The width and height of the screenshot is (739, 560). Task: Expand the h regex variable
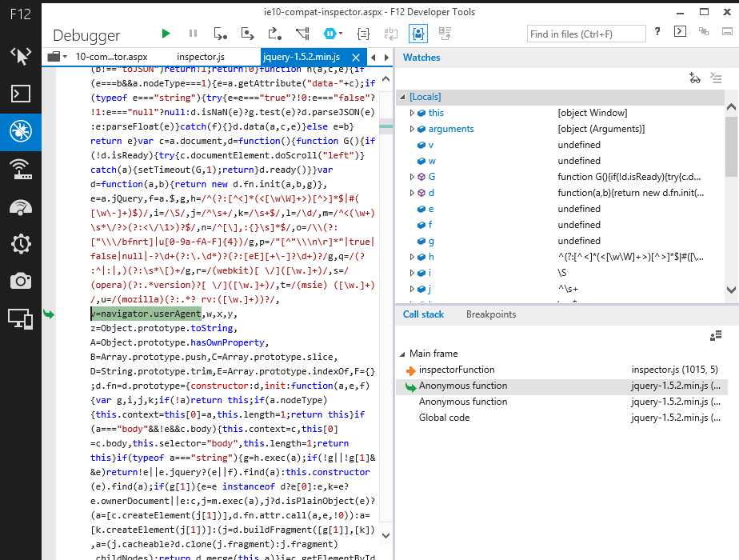tap(411, 257)
